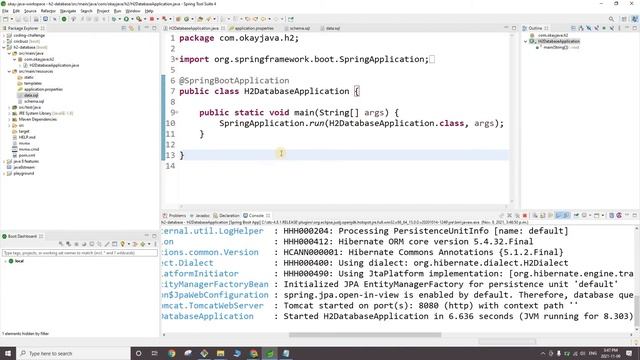640x360 pixels.
Task: Click the taskbar search box
Action: point(73,353)
